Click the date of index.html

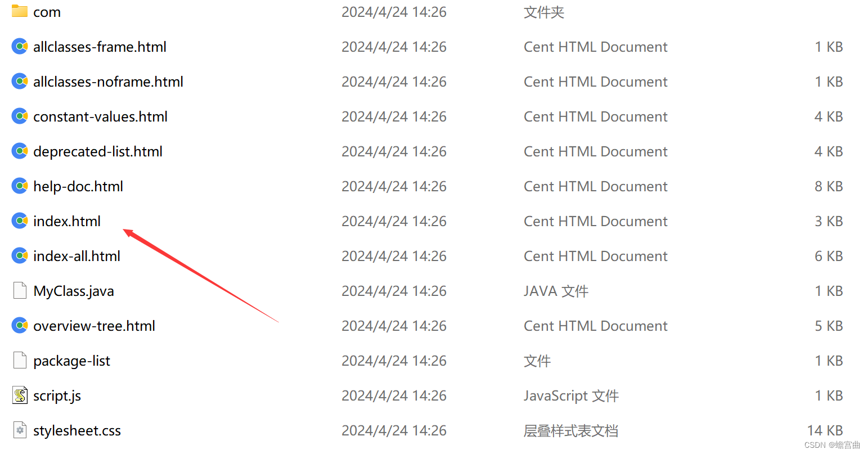(394, 221)
